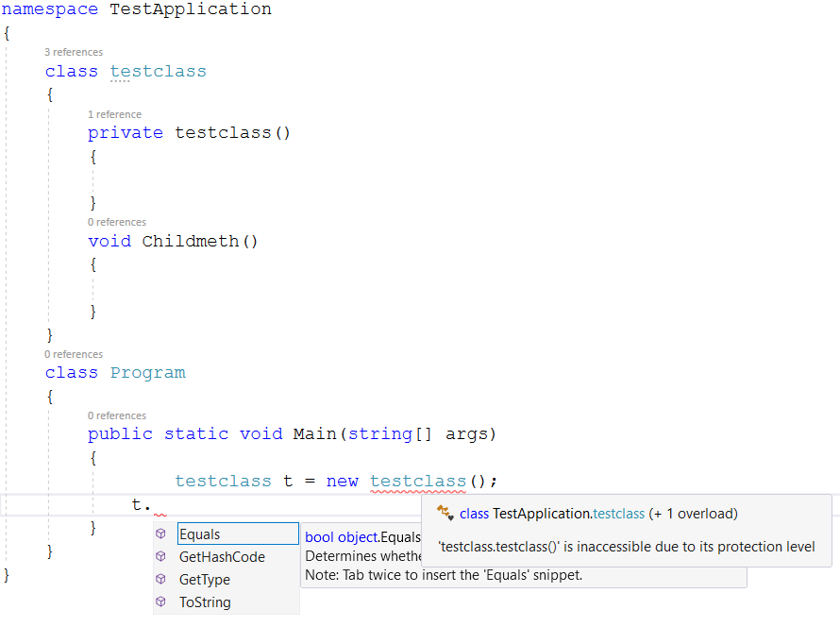This screenshot has width=840, height=627.
Task: Click '0 references' above Childmeth method
Action: [x=117, y=222]
